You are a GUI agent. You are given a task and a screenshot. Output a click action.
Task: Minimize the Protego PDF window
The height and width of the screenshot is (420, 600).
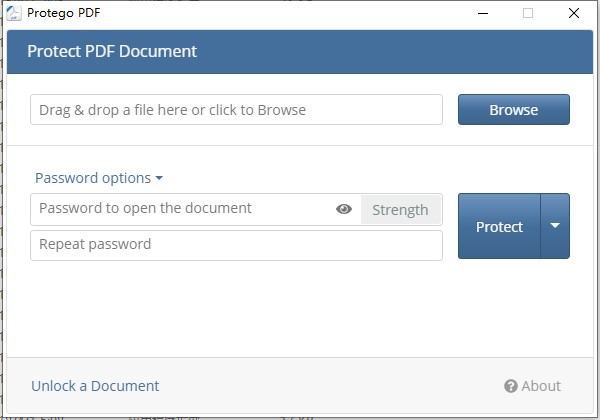pos(481,13)
